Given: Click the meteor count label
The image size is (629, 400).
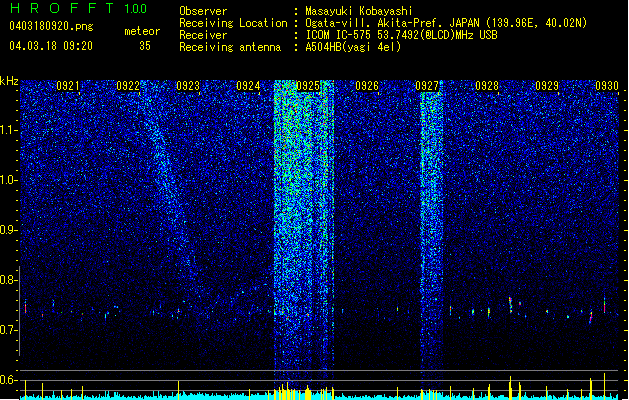Looking at the screenshot, I should 142,31.
